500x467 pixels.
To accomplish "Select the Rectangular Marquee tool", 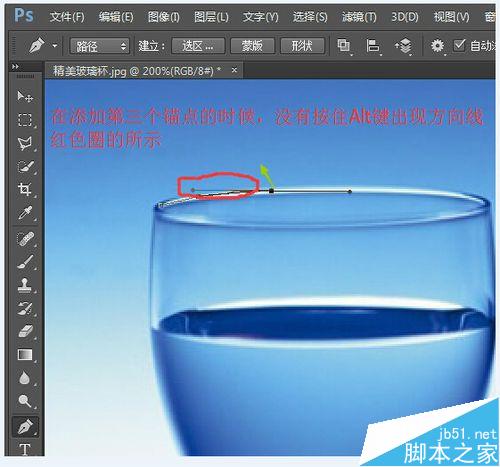I will pos(25,119).
